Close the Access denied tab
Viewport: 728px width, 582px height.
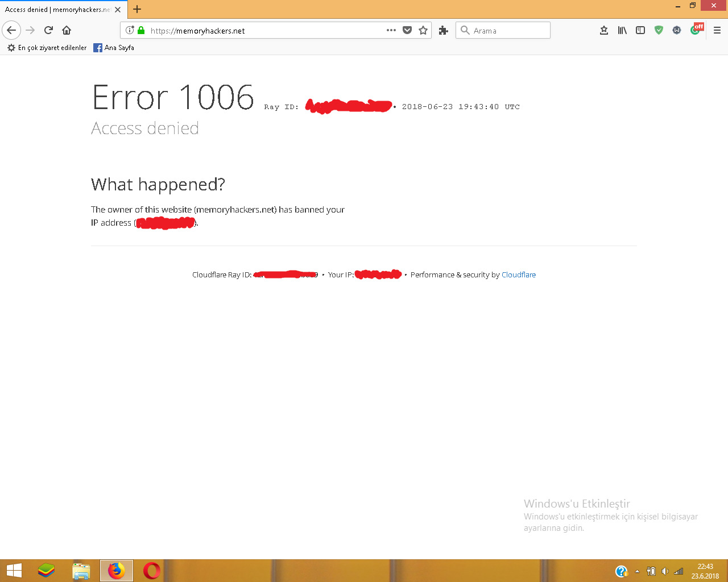[118, 10]
